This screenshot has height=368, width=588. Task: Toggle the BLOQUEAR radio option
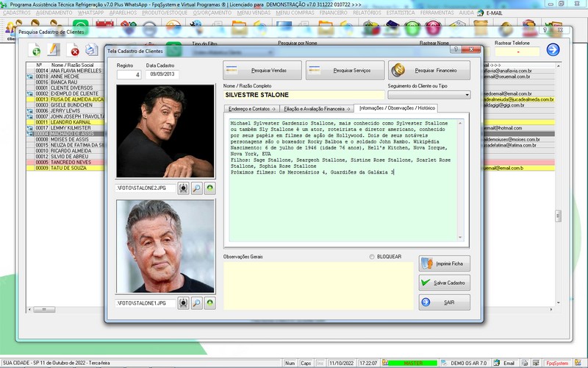[372, 257]
